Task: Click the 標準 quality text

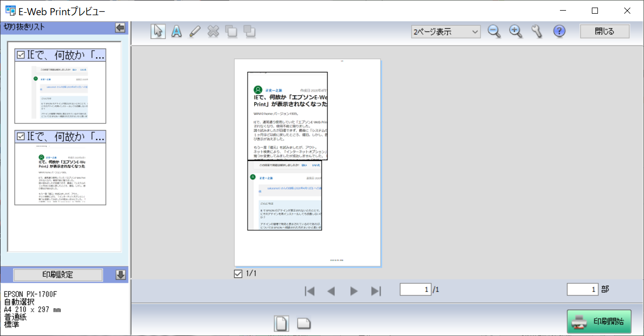Action: click(11, 324)
